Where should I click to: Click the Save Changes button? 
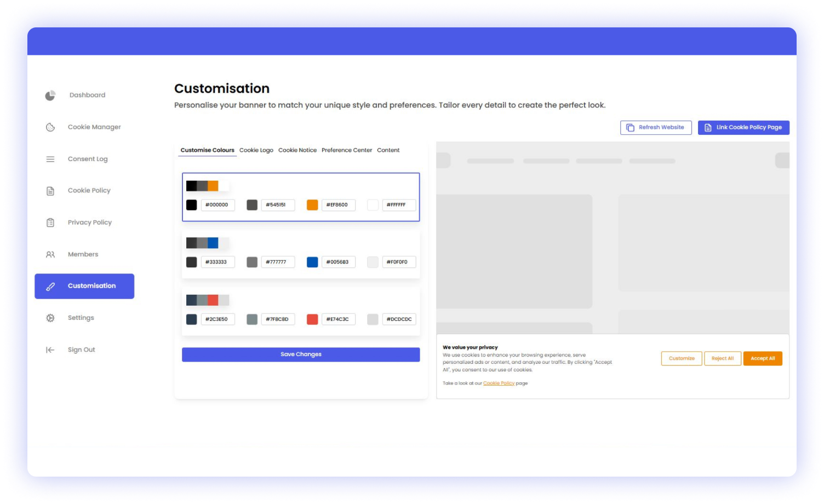click(301, 354)
